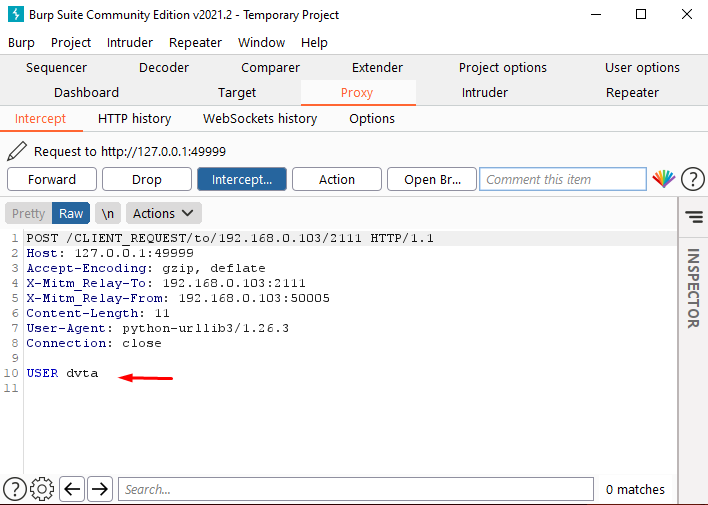Switch to the Extender tab

coord(377,68)
